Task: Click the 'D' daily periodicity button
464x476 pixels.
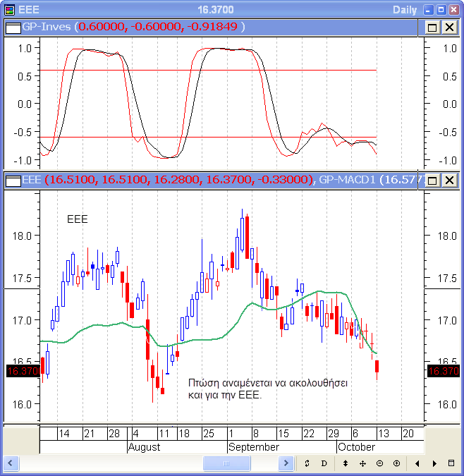Action: click(324, 463)
